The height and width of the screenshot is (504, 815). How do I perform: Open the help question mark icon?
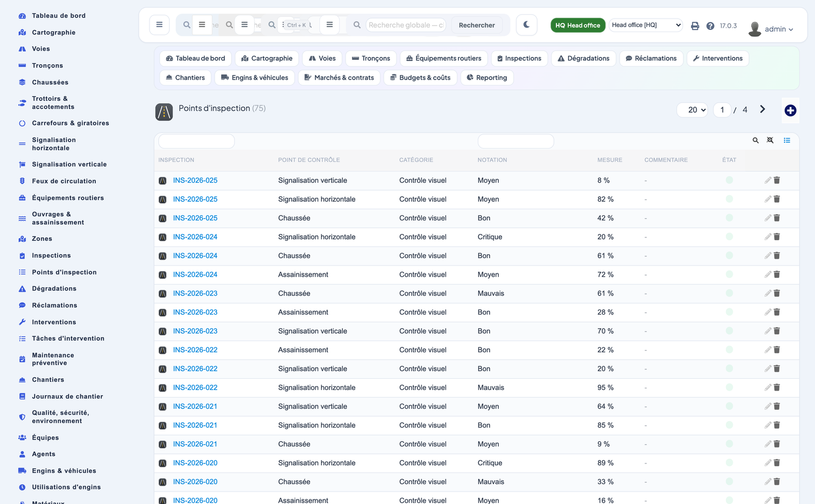(710, 26)
